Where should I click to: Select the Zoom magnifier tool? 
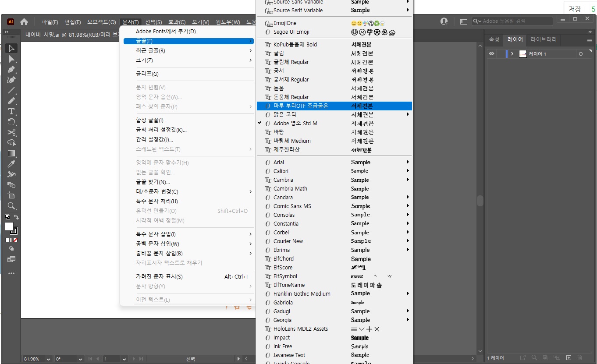tap(11, 206)
